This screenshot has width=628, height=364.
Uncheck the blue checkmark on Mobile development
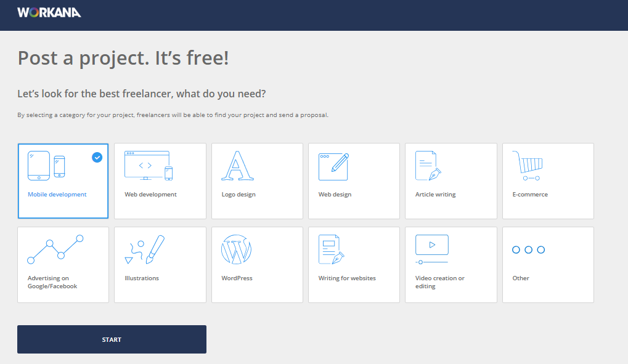coord(97,157)
